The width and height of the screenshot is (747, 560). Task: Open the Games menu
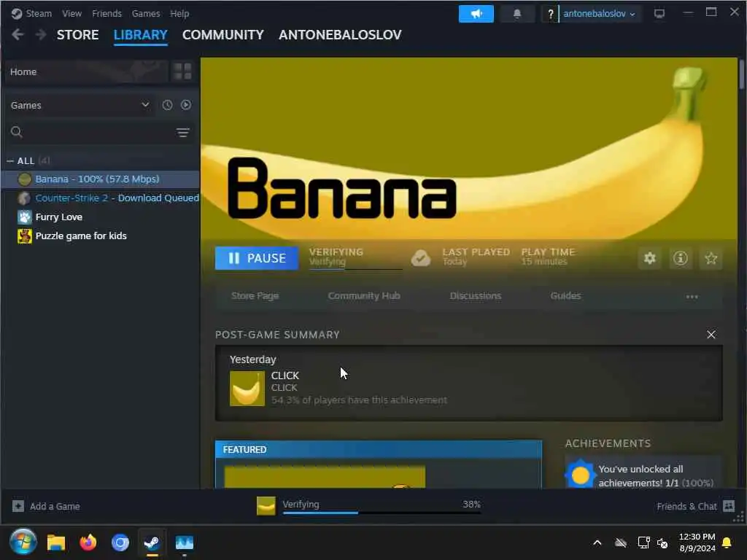point(146,13)
